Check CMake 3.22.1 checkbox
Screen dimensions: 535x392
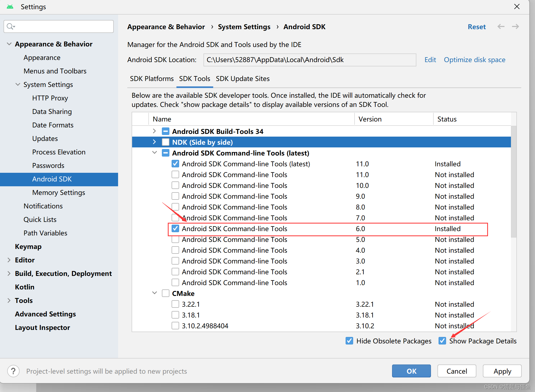coord(175,304)
